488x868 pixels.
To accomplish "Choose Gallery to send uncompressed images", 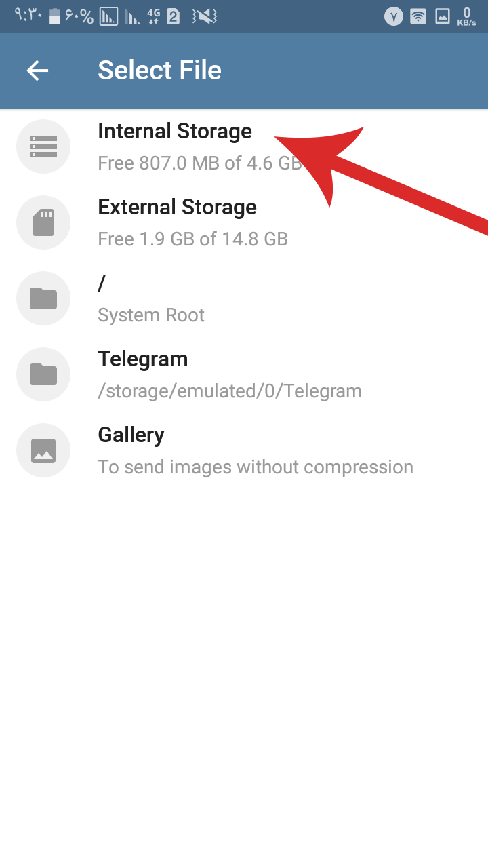I will coord(244,450).
